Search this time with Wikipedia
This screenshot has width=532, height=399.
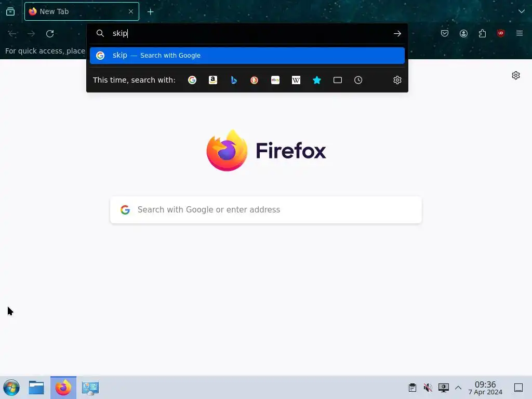click(296, 80)
